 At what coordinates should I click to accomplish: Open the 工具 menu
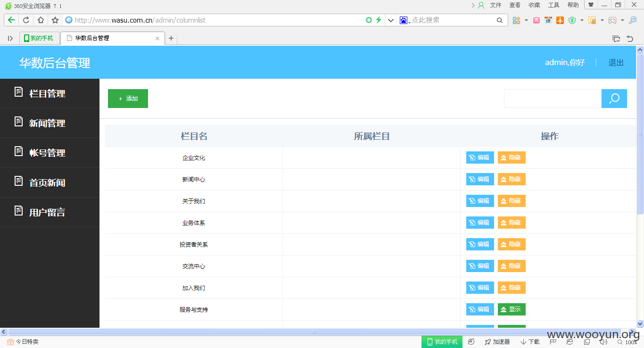(553, 5)
